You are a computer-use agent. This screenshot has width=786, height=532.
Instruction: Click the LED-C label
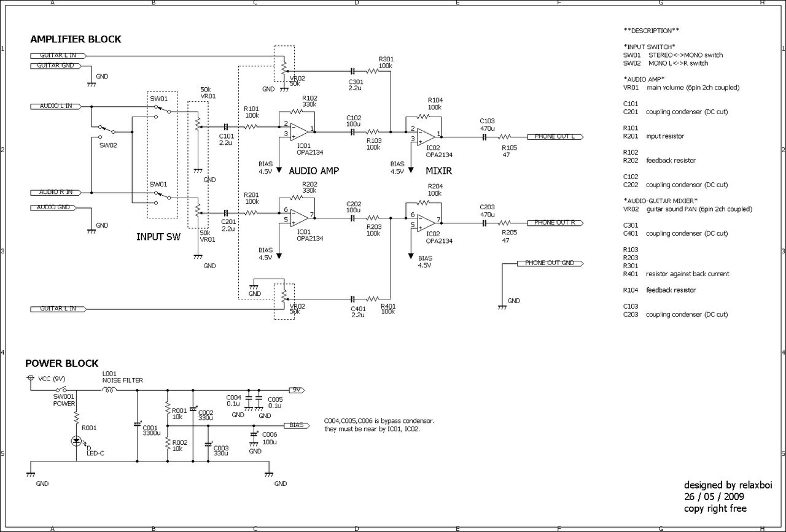pos(96,453)
